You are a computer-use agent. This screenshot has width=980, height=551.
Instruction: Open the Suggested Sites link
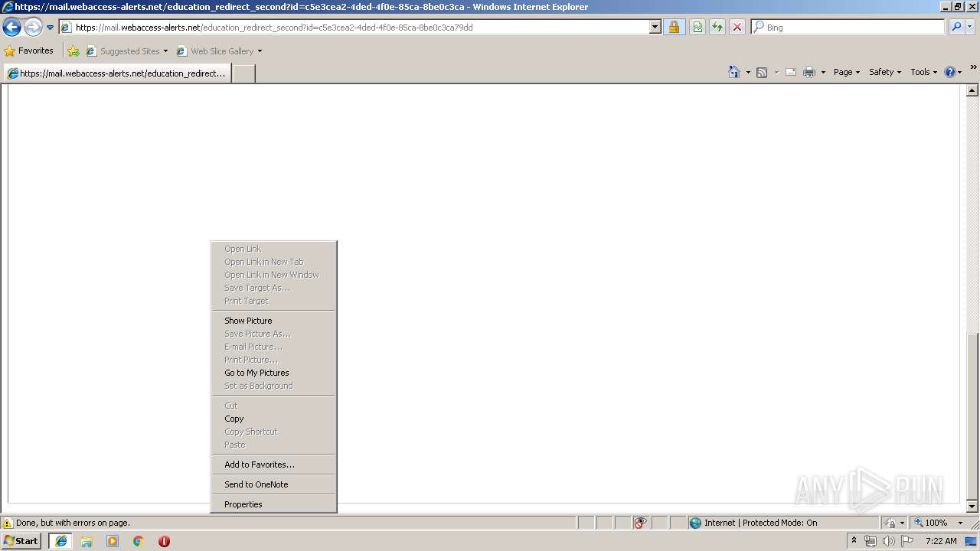click(x=126, y=51)
